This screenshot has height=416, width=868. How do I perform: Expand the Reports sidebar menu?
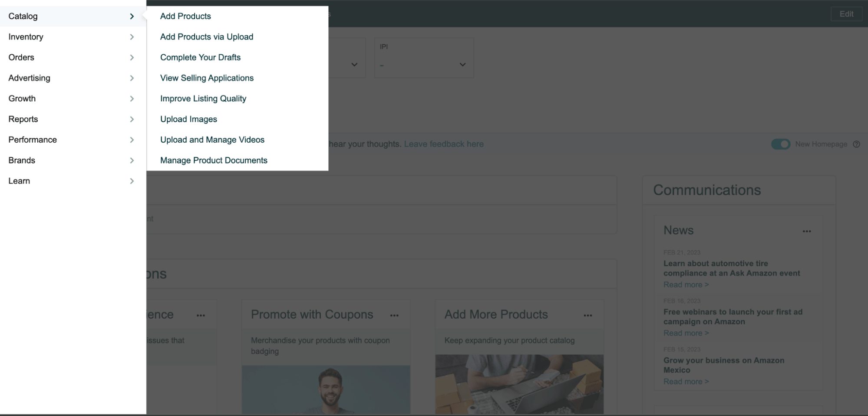click(69, 119)
